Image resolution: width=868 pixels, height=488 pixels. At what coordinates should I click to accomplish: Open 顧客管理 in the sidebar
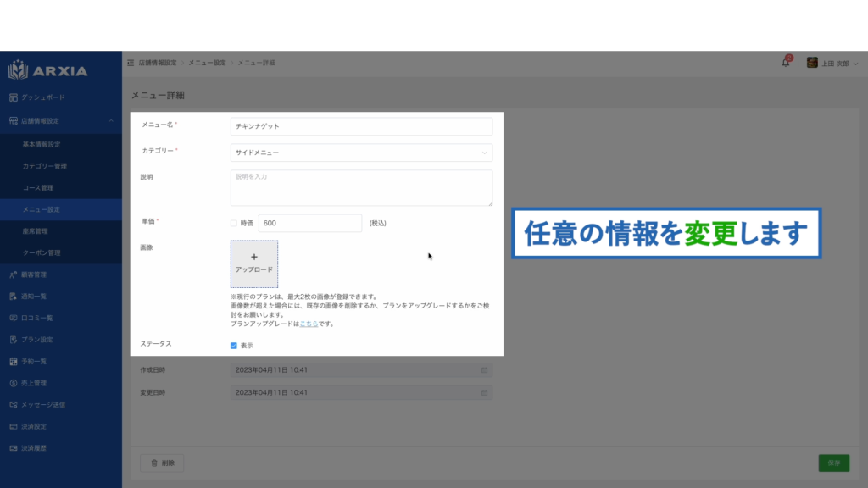pyautogui.click(x=34, y=274)
